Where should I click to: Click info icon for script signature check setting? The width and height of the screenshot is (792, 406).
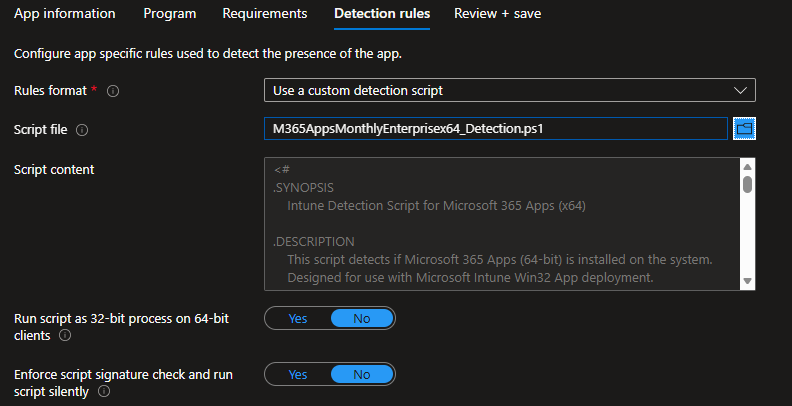tap(104, 392)
